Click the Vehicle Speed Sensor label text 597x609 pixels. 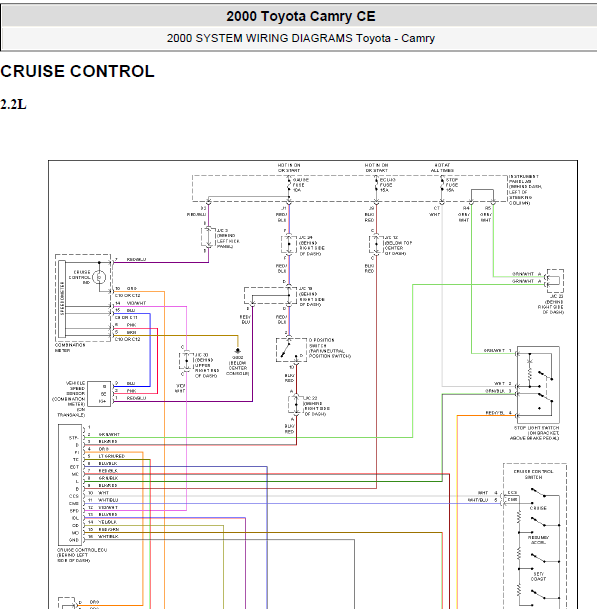(69, 399)
